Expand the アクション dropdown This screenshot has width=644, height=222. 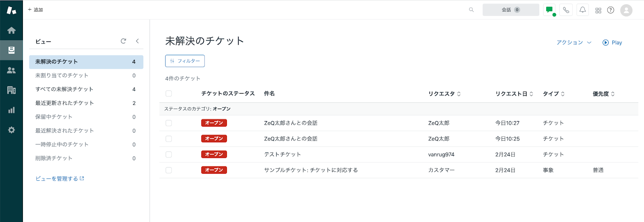pos(574,43)
